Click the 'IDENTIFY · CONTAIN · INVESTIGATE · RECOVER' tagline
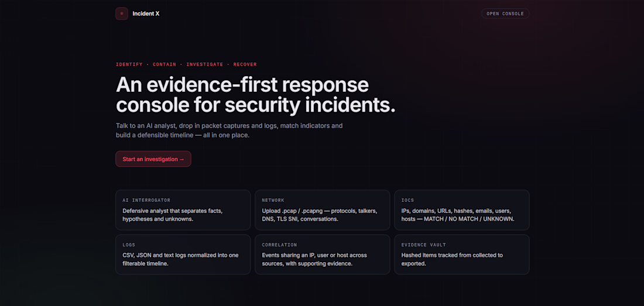644x306 pixels. click(186, 64)
